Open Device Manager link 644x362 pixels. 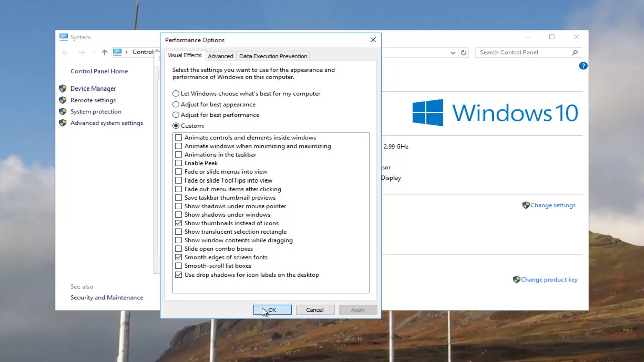coord(93,88)
